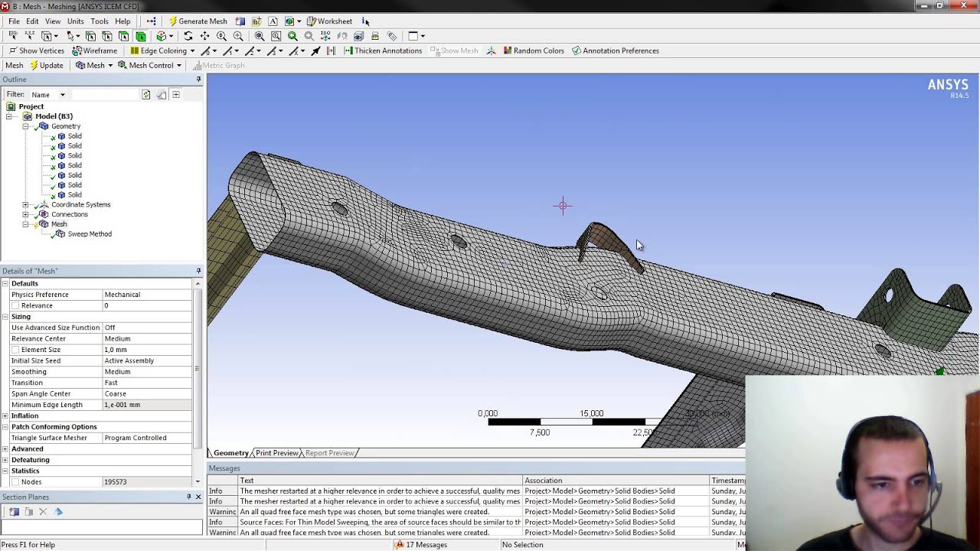Viewport: 980px width, 551px height.
Task: Click the Minimum Edge Length value cell
Action: tap(147, 405)
